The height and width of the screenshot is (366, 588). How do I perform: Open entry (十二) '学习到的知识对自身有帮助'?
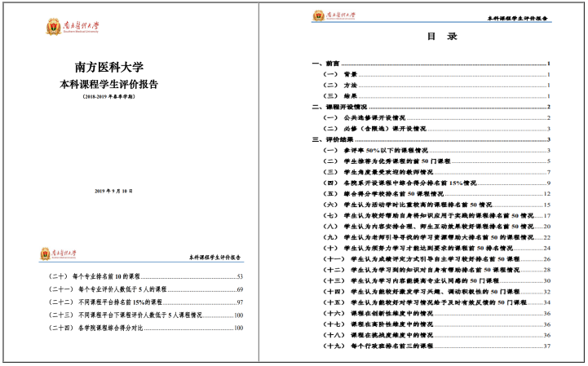pyautogui.click(x=436, y=270)
